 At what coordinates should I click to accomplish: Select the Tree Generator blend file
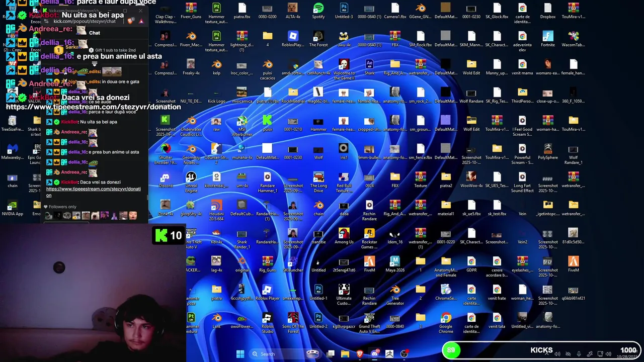click(x=395, y=295)
